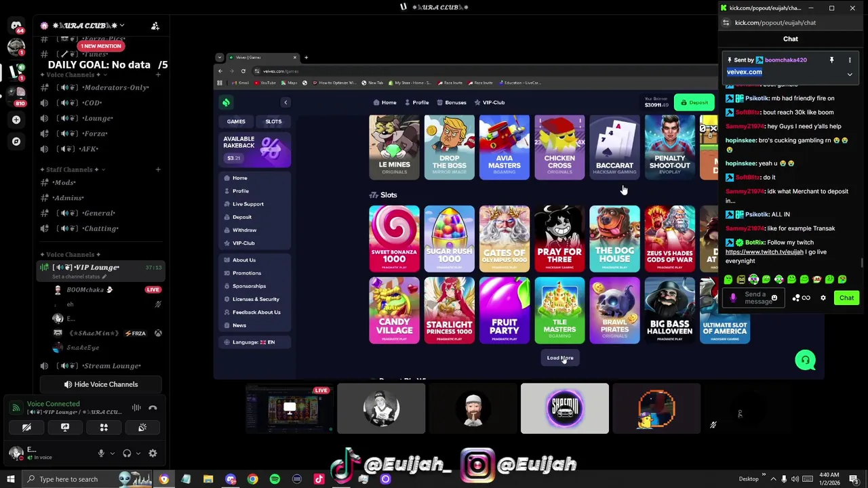868x488 pixels.
Task: Switch to SLOTS tab on Veivex
Action: pos(273,121)
